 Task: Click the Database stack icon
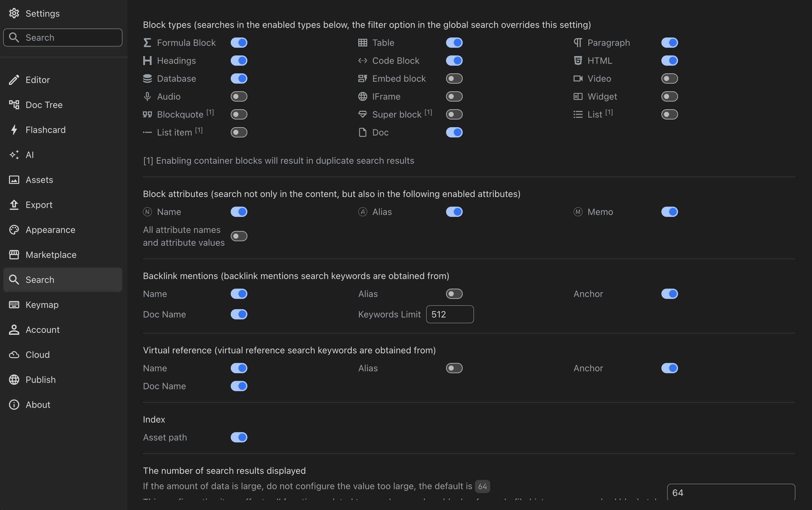147,78
